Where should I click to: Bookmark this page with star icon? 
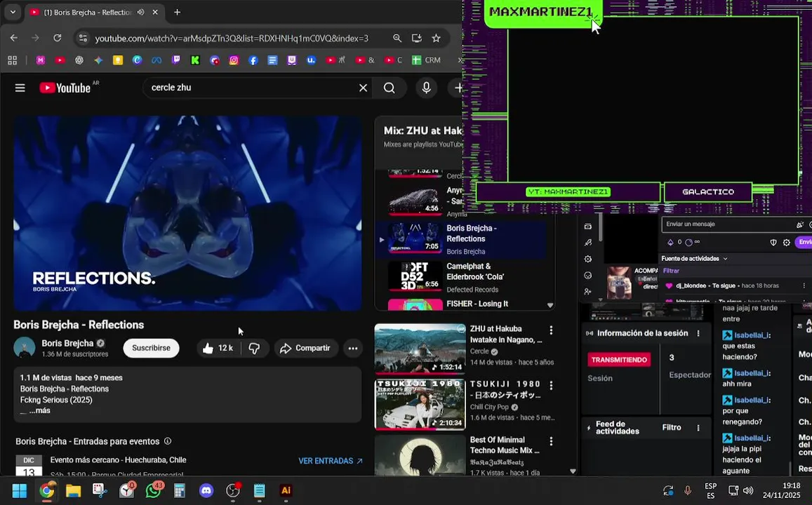[437, 39]
